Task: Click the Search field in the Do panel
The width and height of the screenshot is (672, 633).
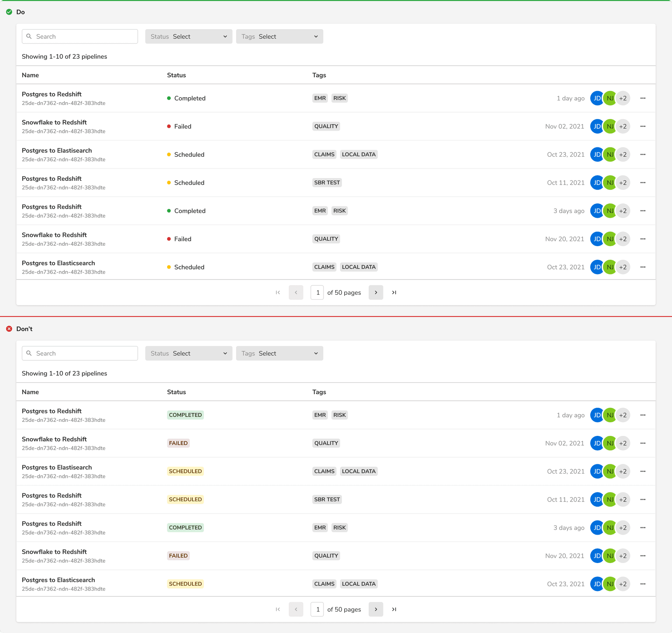Action: [80, 37]
